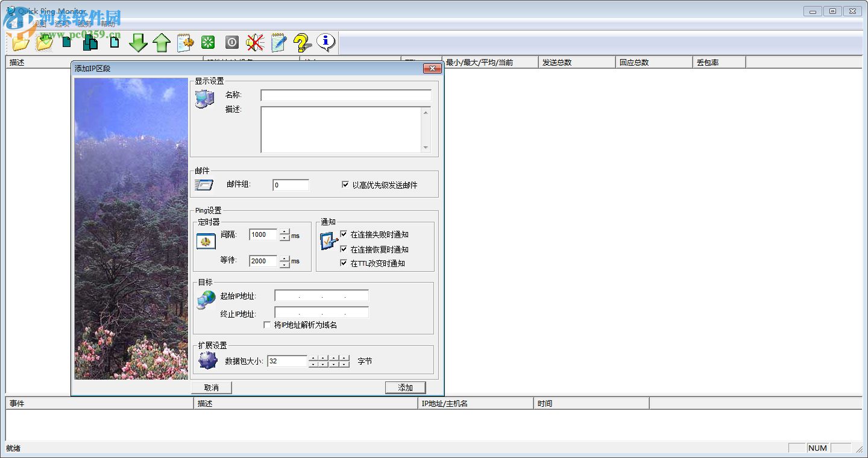Open the notepad-with-gear settings icon
This screenshot has width=868, height=458.
coord(184,42)
